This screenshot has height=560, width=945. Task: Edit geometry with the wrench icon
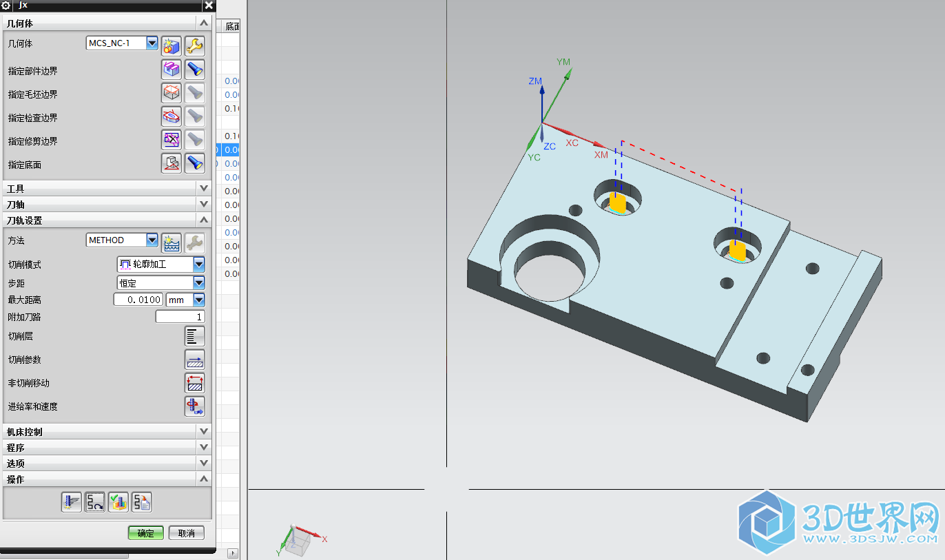pos(195,46)
